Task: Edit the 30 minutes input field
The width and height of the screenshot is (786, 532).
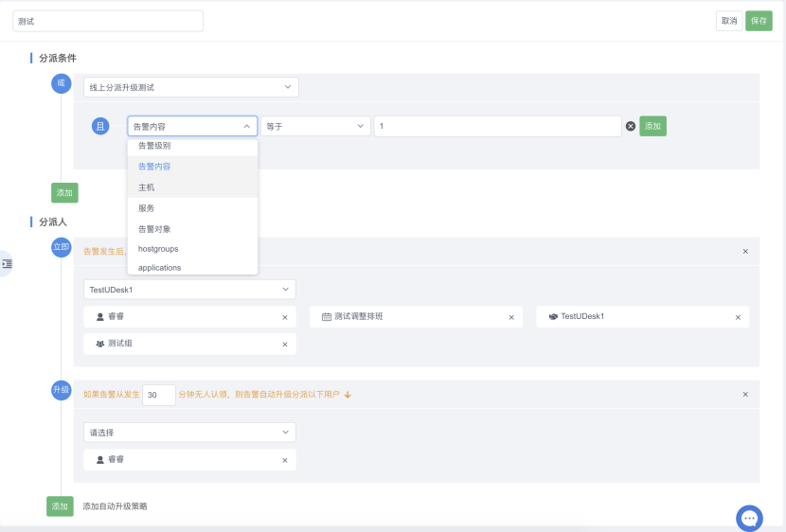Action: pos(159,395)
